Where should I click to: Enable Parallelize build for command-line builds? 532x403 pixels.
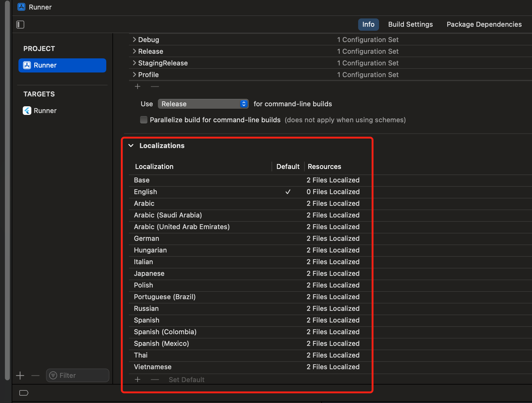pos(144,120)
